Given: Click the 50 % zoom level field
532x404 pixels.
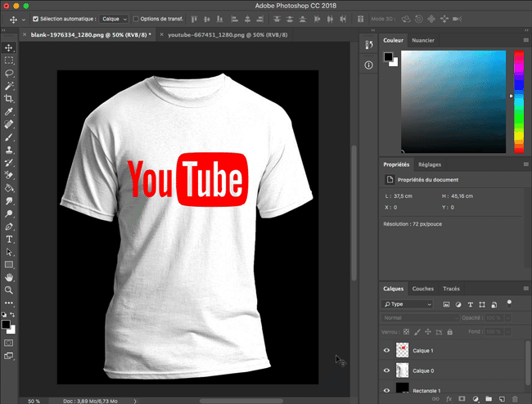Looking at the screenshot, I should pos(34,401).
